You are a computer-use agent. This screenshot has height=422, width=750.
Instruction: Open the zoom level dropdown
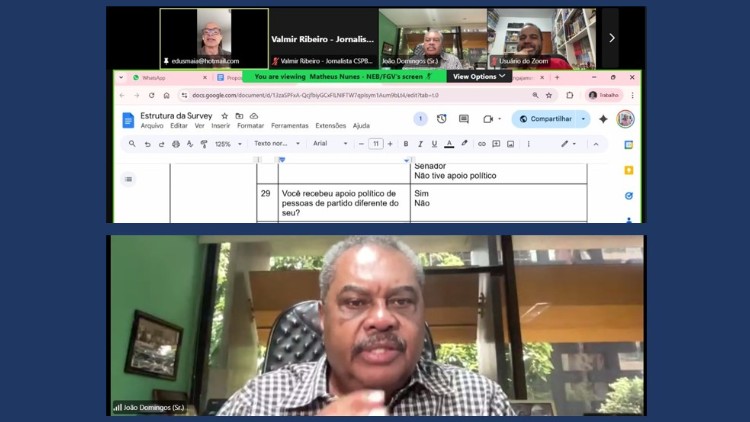pos(228,144)
